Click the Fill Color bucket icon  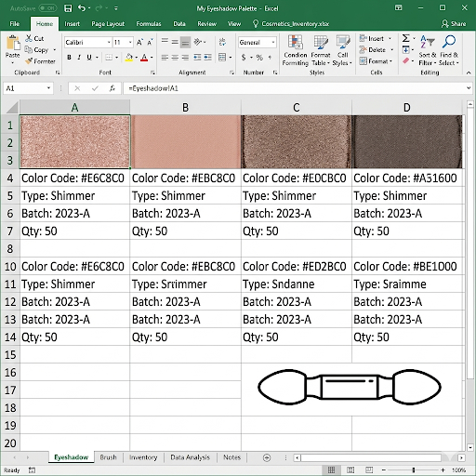(x=129, y=58)
